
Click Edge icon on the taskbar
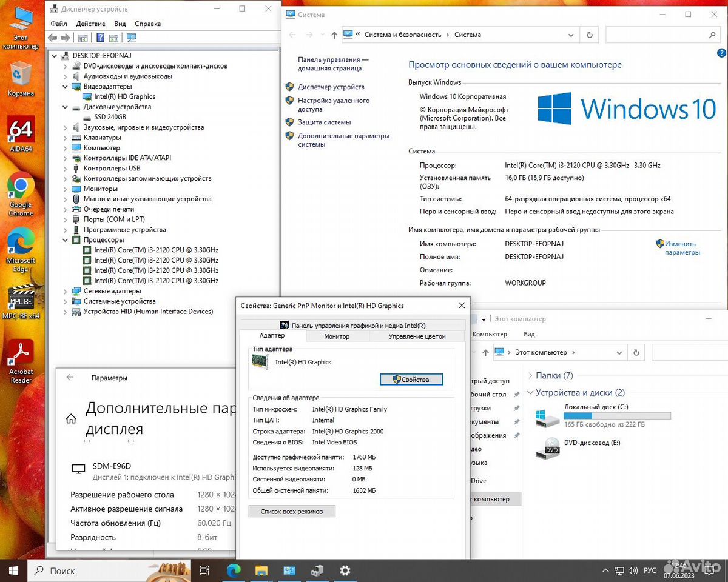[x=234, y=570]
